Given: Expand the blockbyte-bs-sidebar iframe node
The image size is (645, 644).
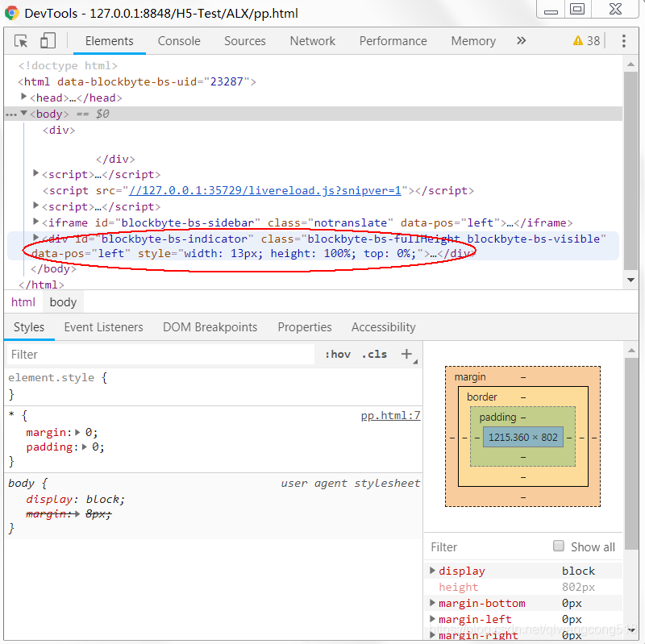Looking at the screenshot, I should [35, 222].
